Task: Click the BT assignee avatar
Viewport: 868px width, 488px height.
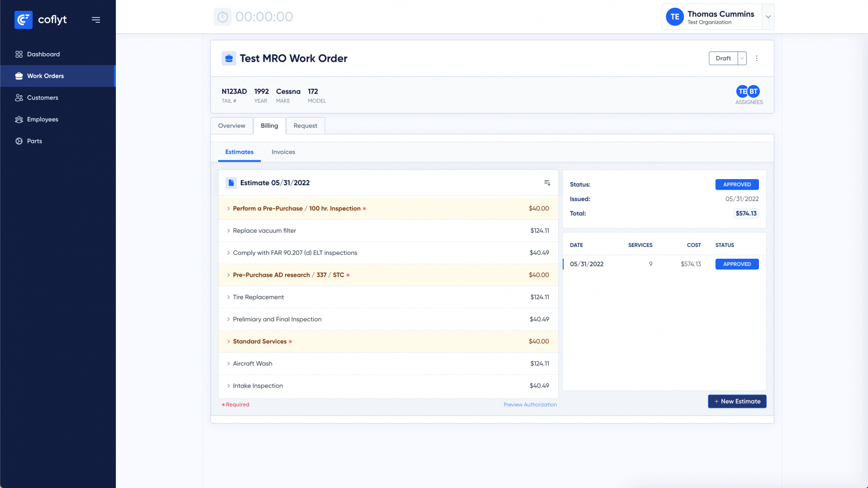Action: [754, 91]
